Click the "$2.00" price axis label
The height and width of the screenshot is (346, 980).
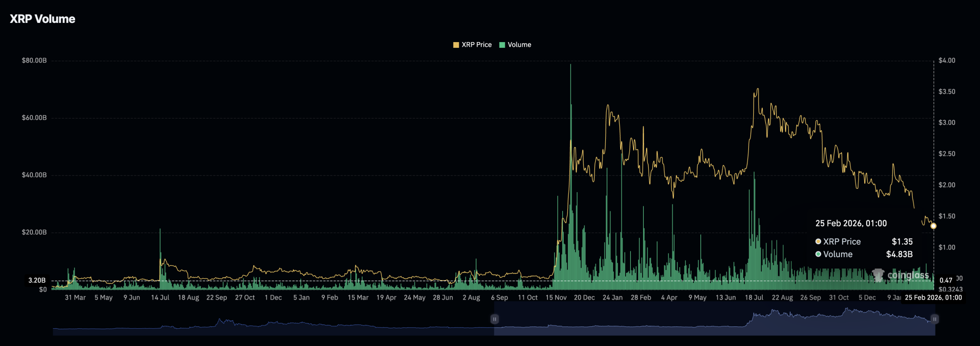(947, 185)
